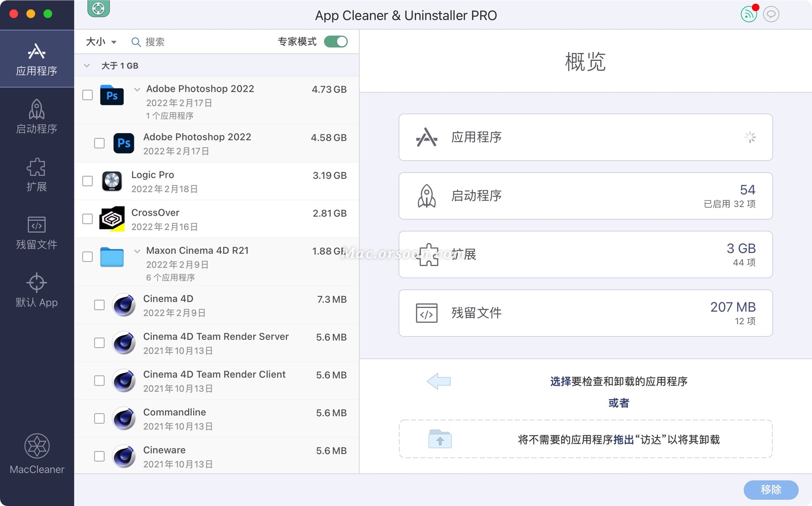Collapse the Maxon Cinema 4D R21 group
The image size is (812, 506).
pos(137,251)
